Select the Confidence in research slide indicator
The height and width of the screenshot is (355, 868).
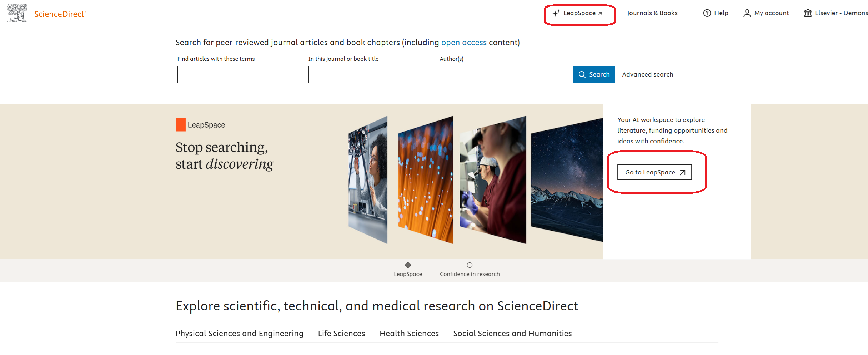tap(470, 265)
